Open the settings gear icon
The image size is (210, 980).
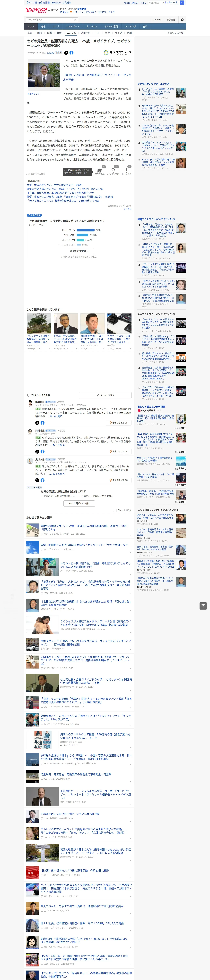[182, 20]
